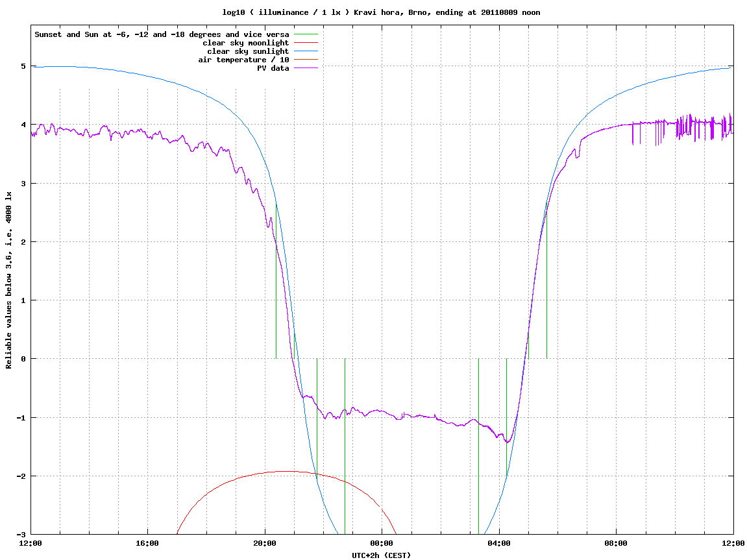747x560 pixels.
Task: Click the 'clear sky moonlight' legend label
Action: 245,43
